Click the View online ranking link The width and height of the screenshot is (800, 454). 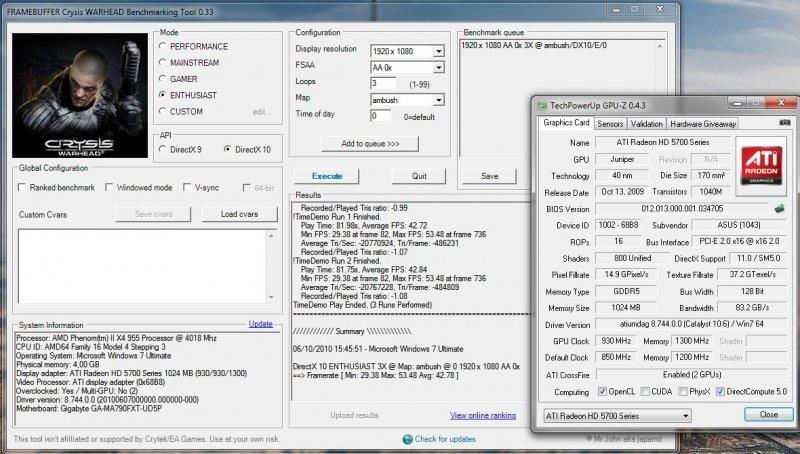click(483, 415)
